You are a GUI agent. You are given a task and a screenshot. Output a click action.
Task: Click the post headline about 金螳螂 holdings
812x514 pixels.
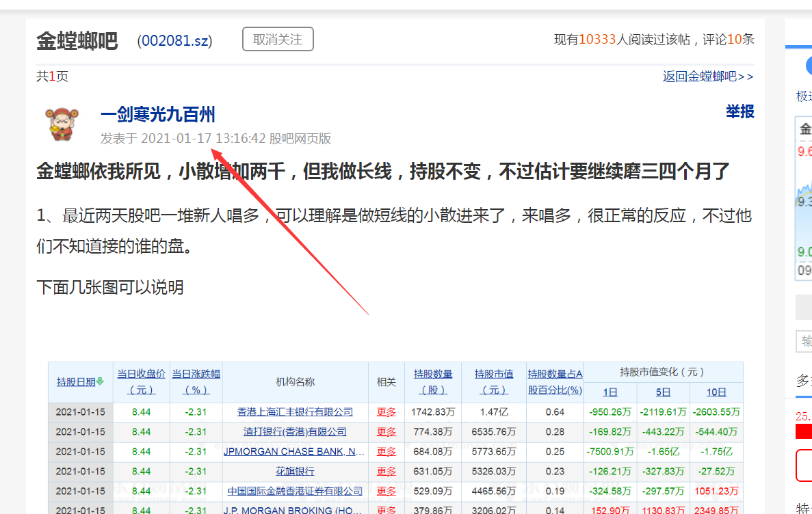pos(382,172)
